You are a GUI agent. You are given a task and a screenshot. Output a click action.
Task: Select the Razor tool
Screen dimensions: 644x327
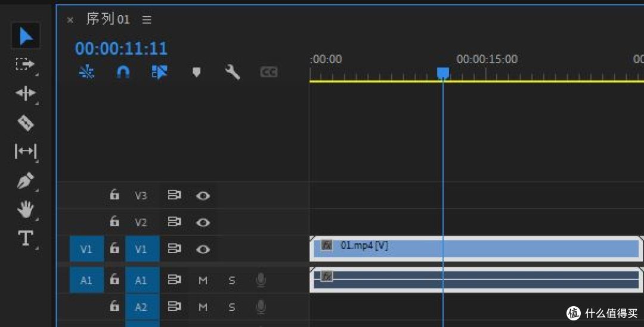coord(26,122)
